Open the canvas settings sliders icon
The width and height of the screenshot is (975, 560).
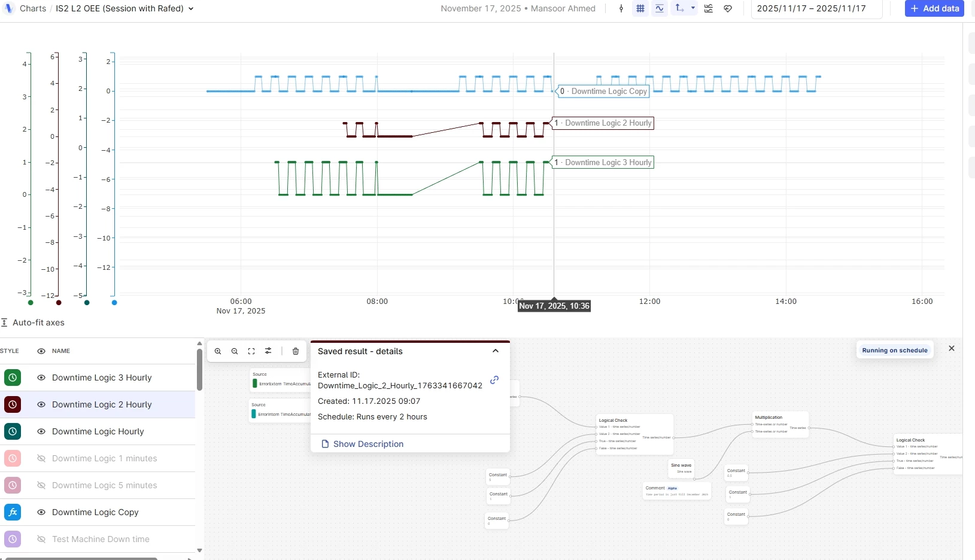[268, 351]
